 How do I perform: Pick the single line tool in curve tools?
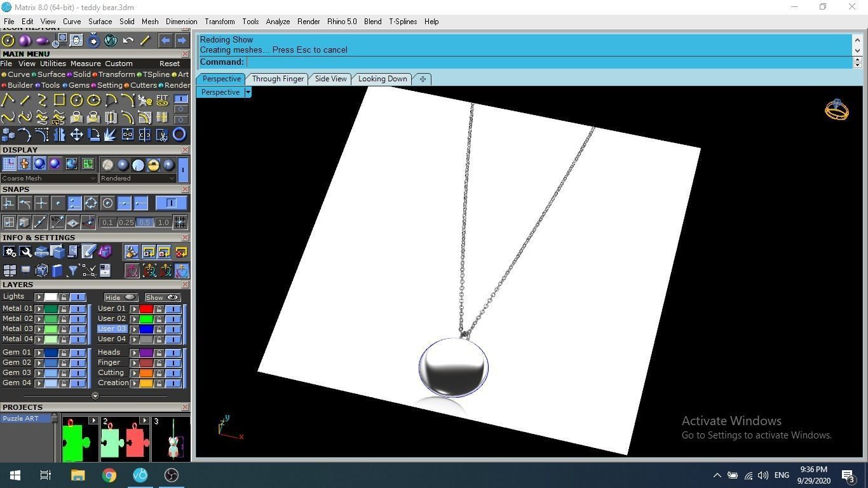click(25, 100)
